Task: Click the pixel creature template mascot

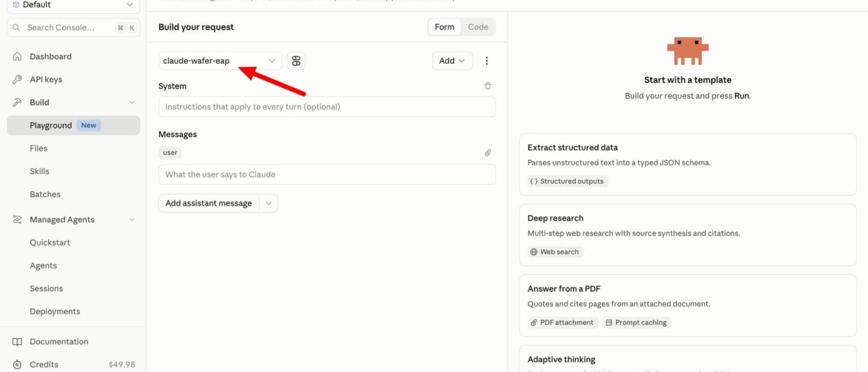Action: (x=688, y=51)
